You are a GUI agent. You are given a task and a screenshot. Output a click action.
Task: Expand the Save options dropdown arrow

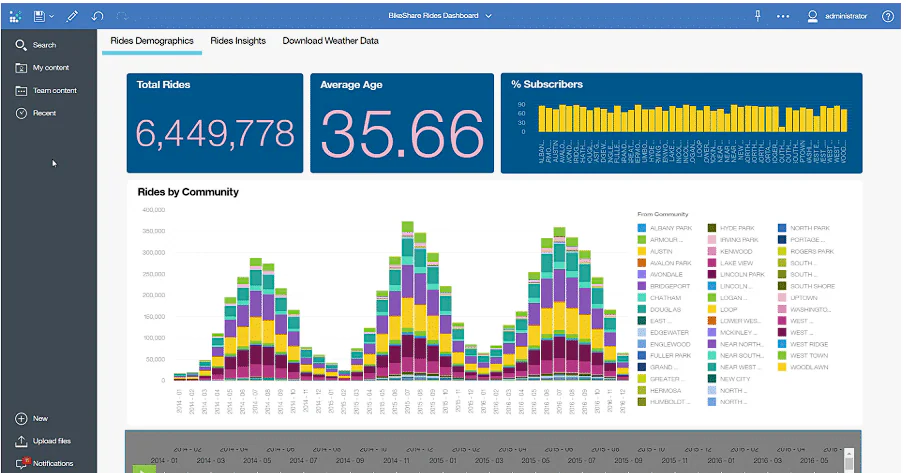click(x=51, y=17)
